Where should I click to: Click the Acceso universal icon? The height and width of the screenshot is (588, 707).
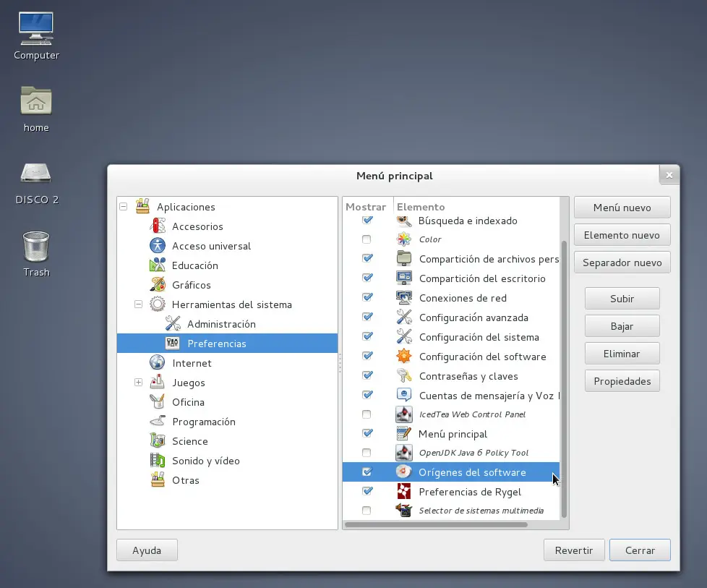(158, 245)
